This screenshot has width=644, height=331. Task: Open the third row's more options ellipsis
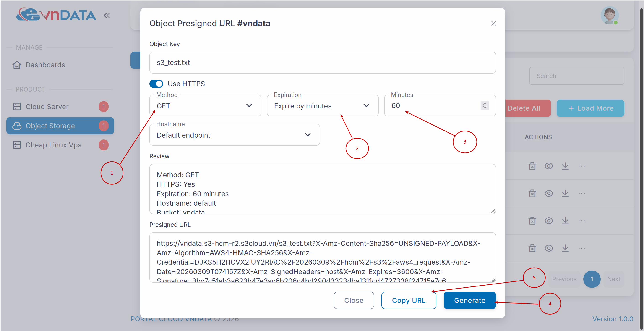click(581, 221)
